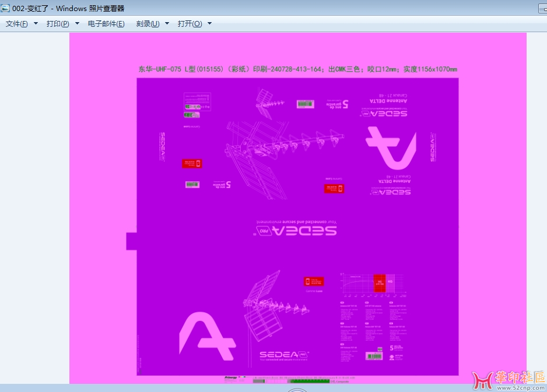547x392 pixels.
Task: Open the 刻录(U) dropdown menu
Action: [152, 24]
